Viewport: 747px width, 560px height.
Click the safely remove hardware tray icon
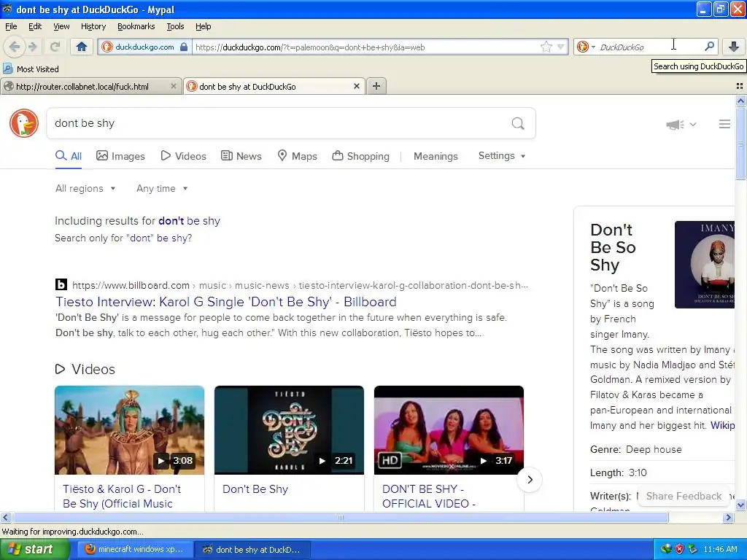pyautogui.click(x=693, y=549)
